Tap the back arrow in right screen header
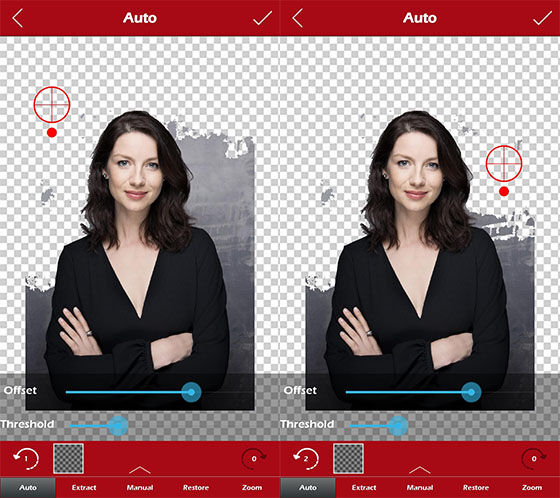The width and height of the screenshot is (560, 498). (x=298, y=18)
